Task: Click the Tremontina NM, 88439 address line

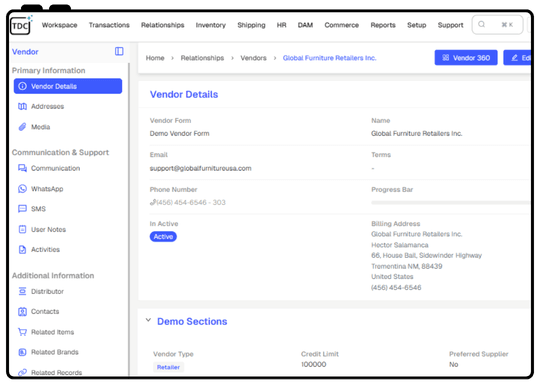Action: [x=407, y=266]
